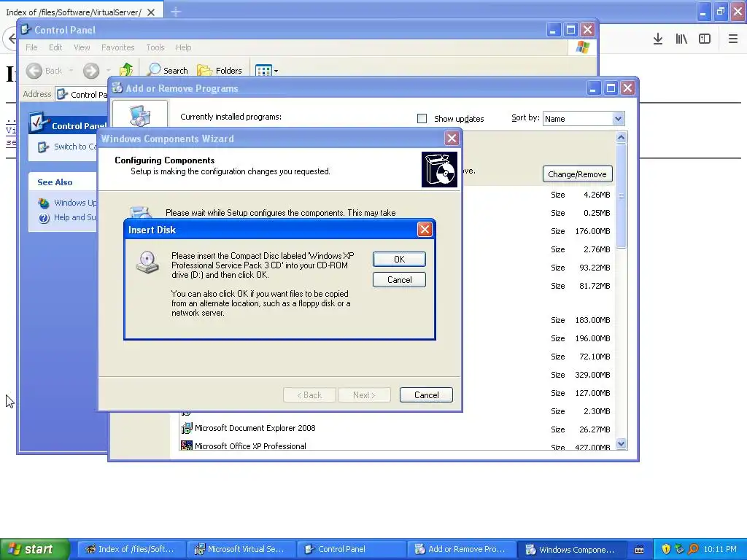The width and height of the screenshot is (747, 560).
Task: Click Search in Control Panel toolbar
Action: (x=168, y=70)
